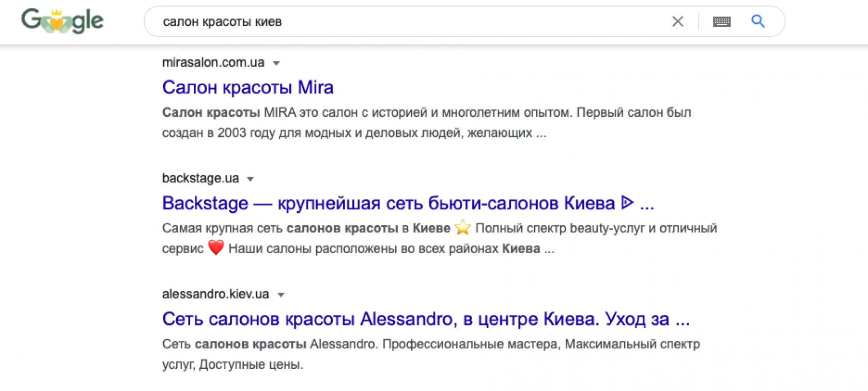Click the alessandro.kiev.ua URL text
The width and height of the screenshot is (868, 391).
[215, 294]
